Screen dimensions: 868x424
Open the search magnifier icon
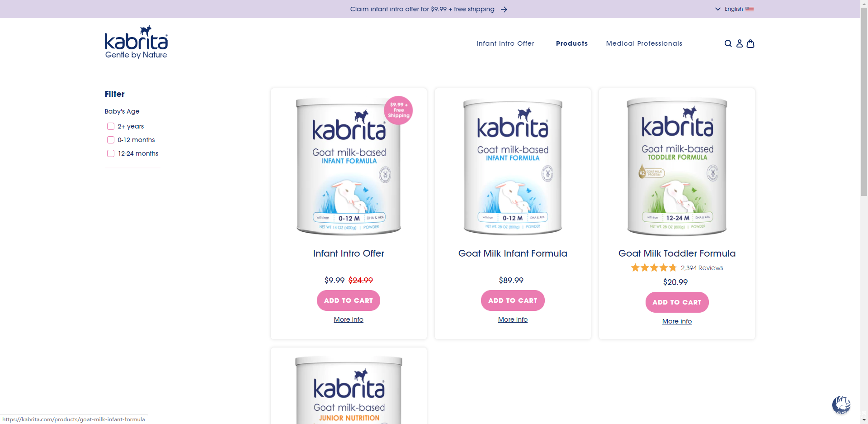(728, 43)
